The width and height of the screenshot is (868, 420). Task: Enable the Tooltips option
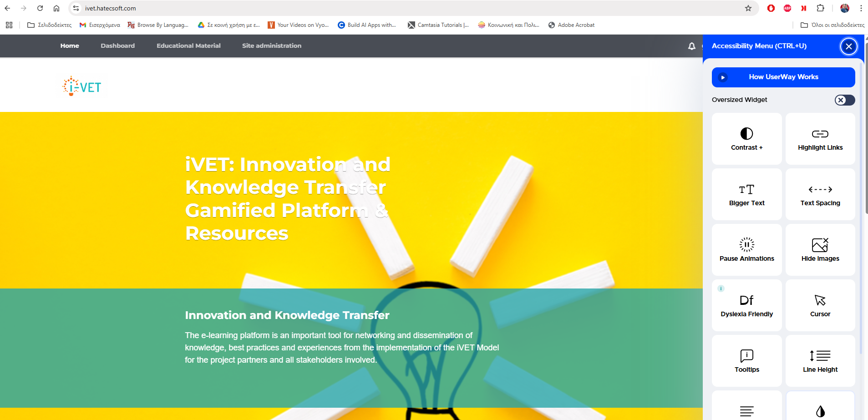(747, 361)
